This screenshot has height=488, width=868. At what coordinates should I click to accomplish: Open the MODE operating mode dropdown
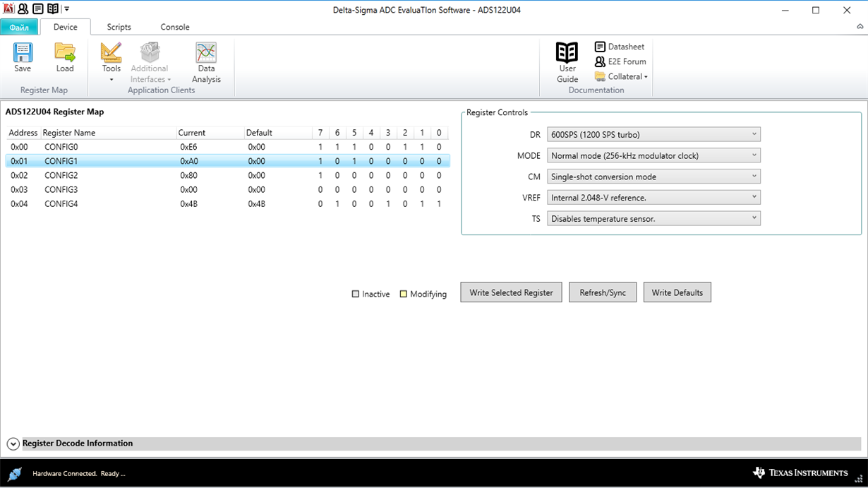653,155
